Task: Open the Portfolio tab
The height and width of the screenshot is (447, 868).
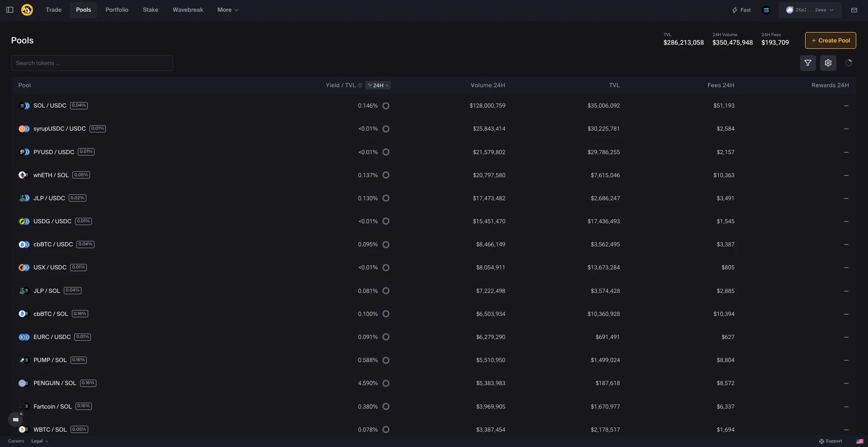Action: pyautogui.click(x=117, y=10)
